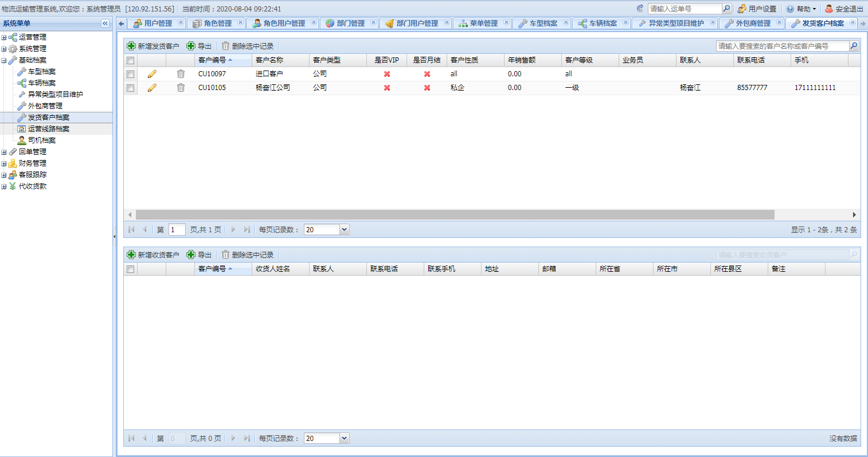
Task: Click the 新增发货客户 button
Action: pyautogui.click(x=153, y=46)
